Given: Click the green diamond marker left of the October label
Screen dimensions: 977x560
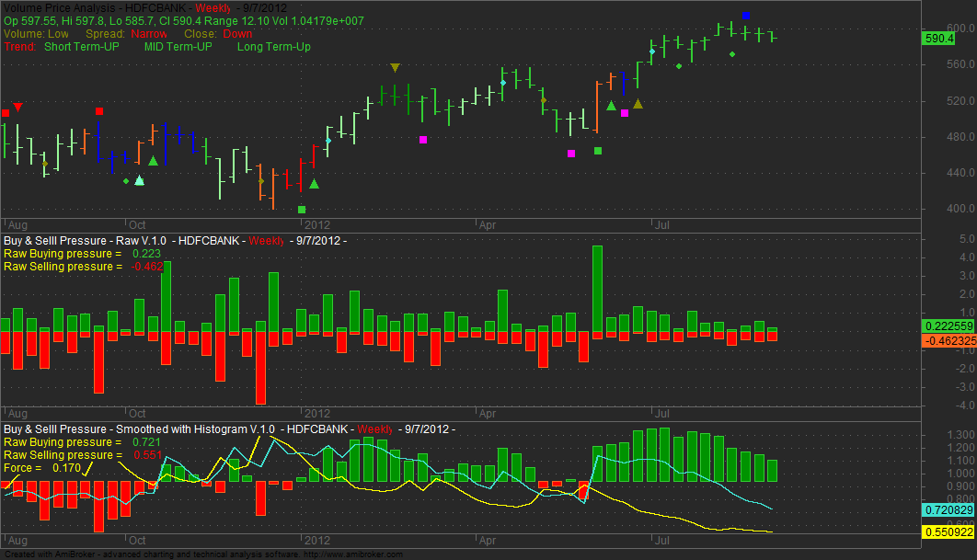Looking at the screenshot, I should click(126, 181).
